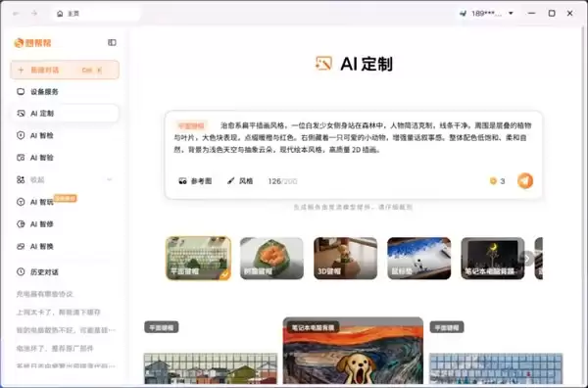This screenshot has height=388, width=588.
Task: Select the 平面键帽 category thumbnail
Action: [198, 259]
